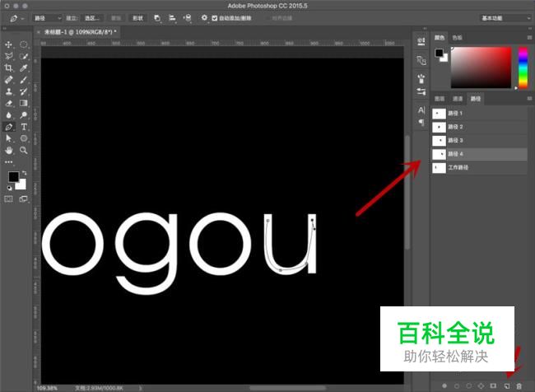Select the Brush tool
Viewport: 535px width, 392px height.
[x=24, y=80]
